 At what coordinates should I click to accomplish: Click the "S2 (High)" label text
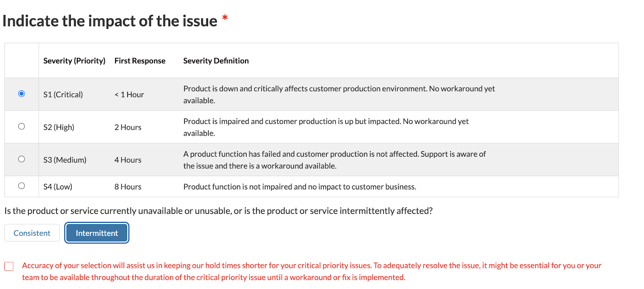click(59, 127)
